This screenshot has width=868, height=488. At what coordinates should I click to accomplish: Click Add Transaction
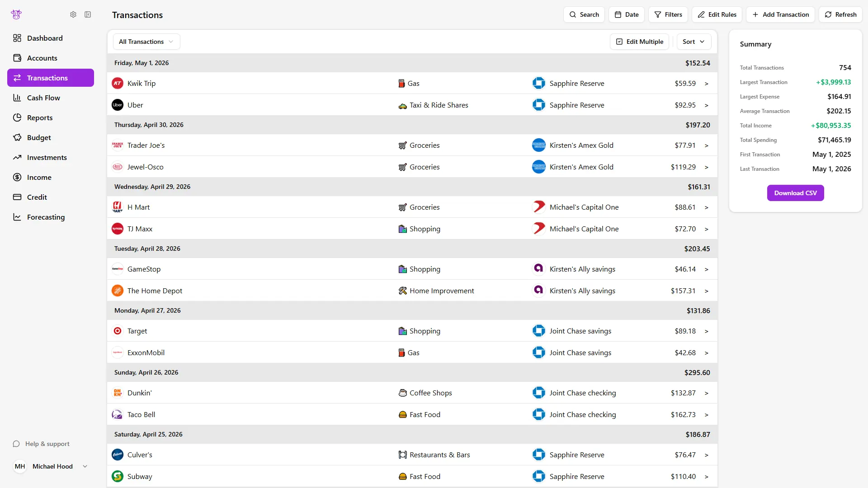[x=780, y=14]
